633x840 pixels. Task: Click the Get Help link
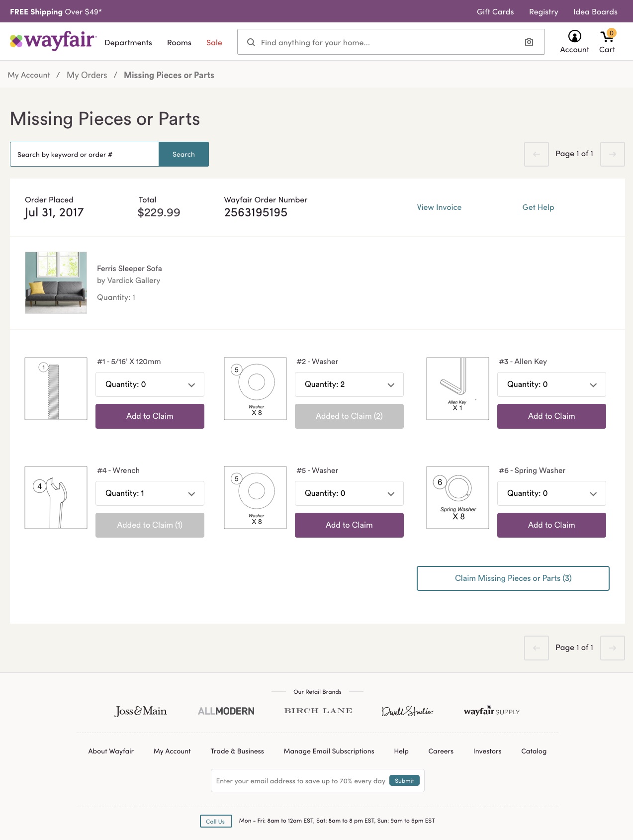(538, 207)
